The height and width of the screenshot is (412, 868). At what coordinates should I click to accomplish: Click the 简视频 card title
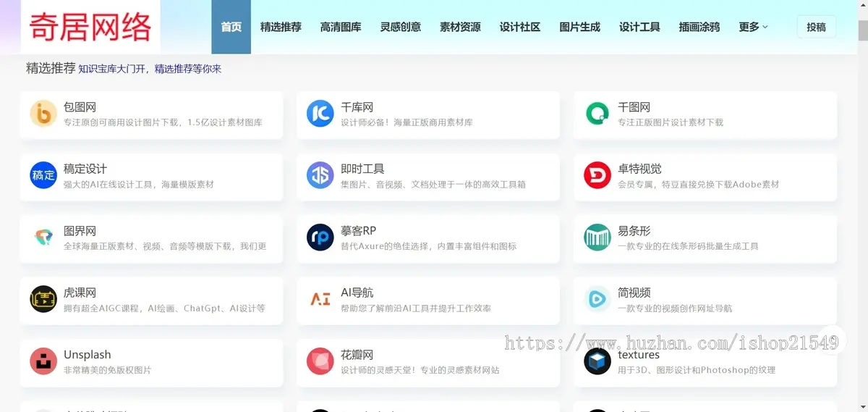[x=634, y=293]
